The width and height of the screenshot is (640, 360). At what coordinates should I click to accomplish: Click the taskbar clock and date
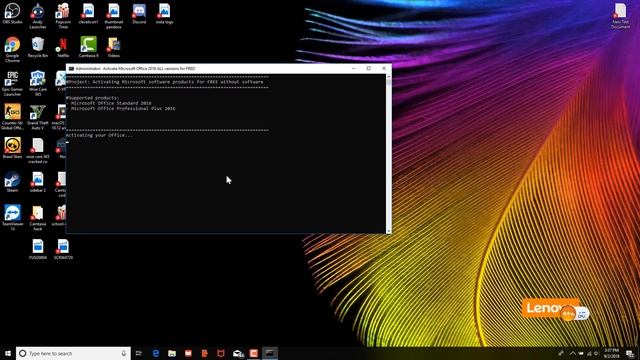pos(611,353)
